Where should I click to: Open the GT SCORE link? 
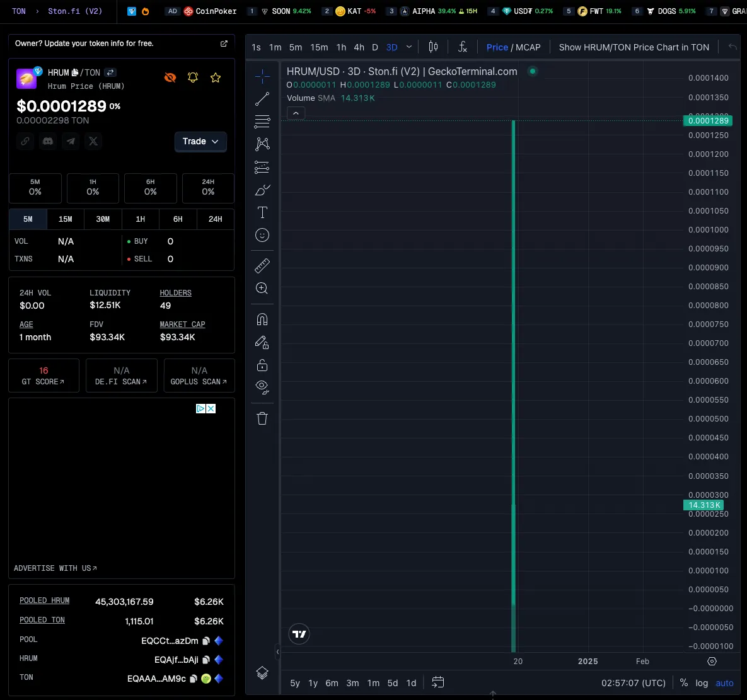43,376
